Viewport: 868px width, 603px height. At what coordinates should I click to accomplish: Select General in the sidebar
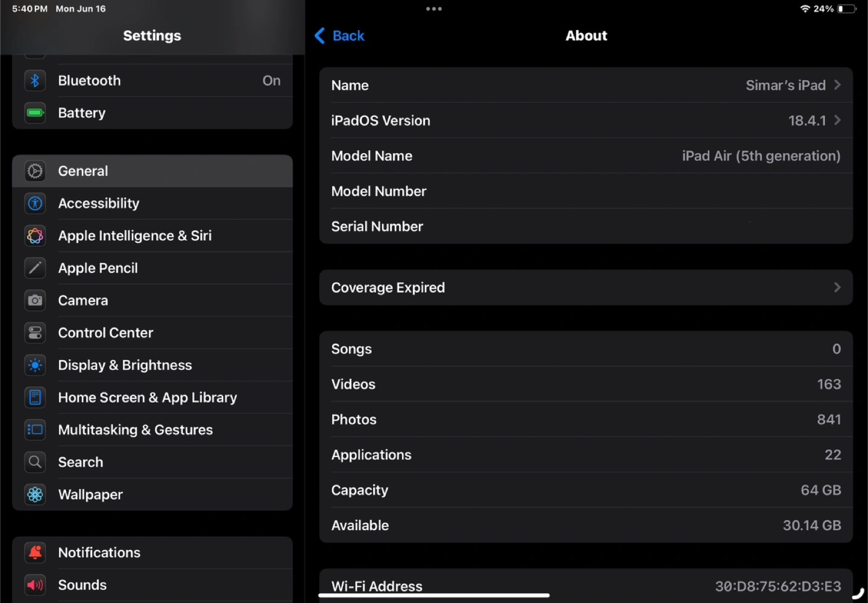point(152,171)
